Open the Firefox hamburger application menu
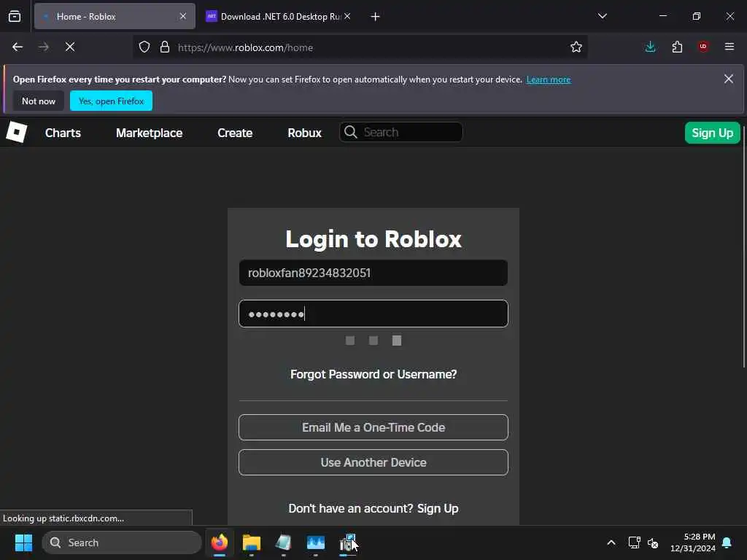 [729, 47]
